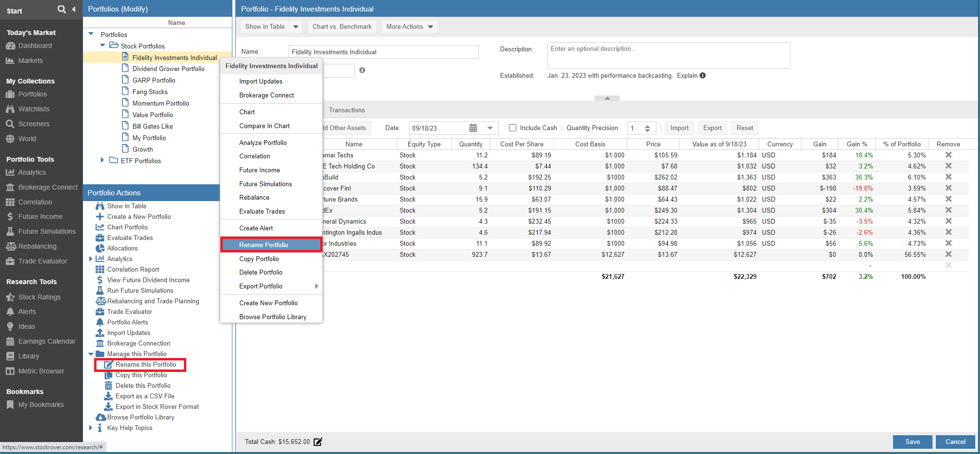Collapse the left sidebar with the arrow icon
This screenshot has width=980, height=454.
(x=73, y=9)
